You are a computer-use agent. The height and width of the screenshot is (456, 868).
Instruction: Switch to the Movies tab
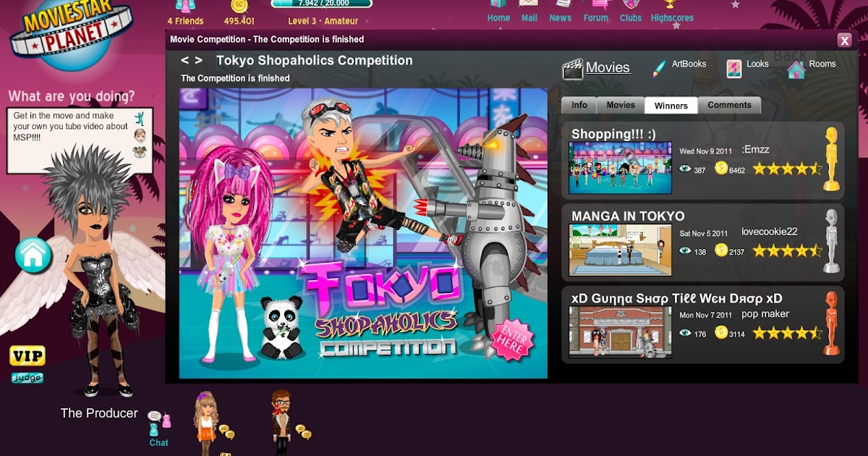pyautogui.click(x=621, y=105)
